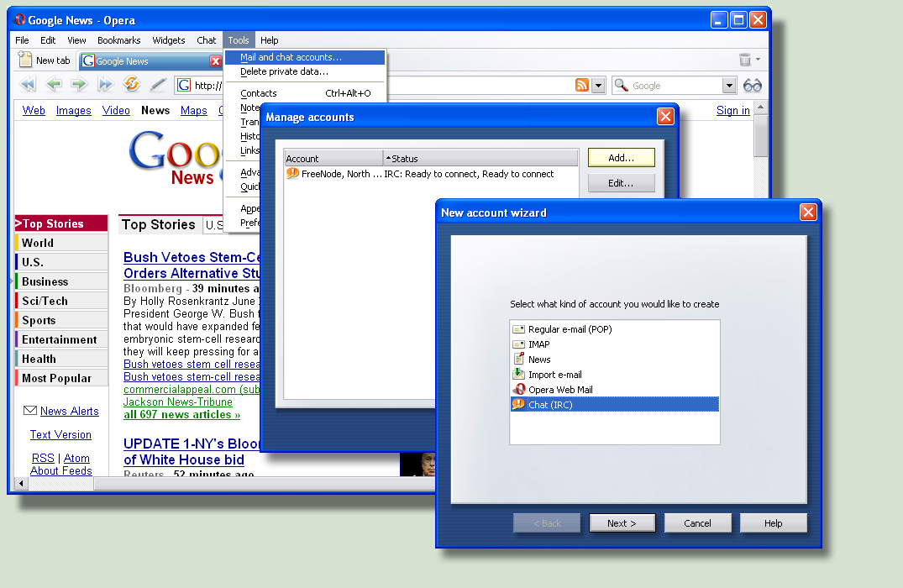Open the Maps link
This screenshot has height=588, width=903.
coord(193,110)
